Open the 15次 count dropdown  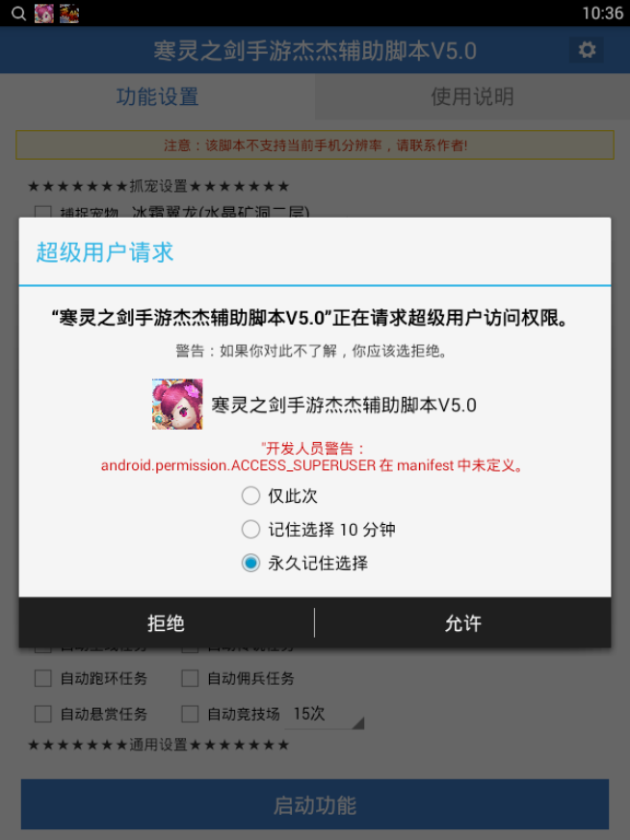[x=325, y=715]
